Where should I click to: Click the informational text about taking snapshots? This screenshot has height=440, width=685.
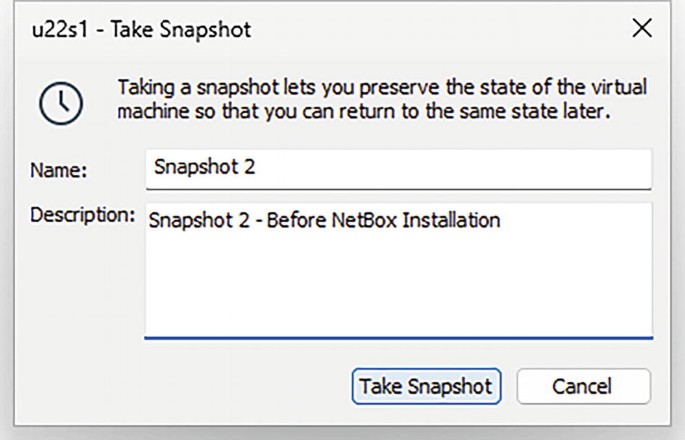[382, 99]
